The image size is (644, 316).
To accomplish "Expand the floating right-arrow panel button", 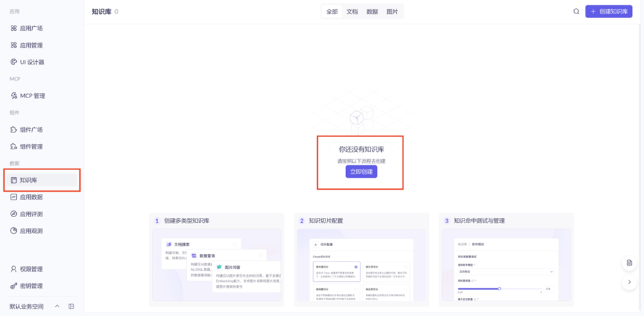I will point(629,282).
